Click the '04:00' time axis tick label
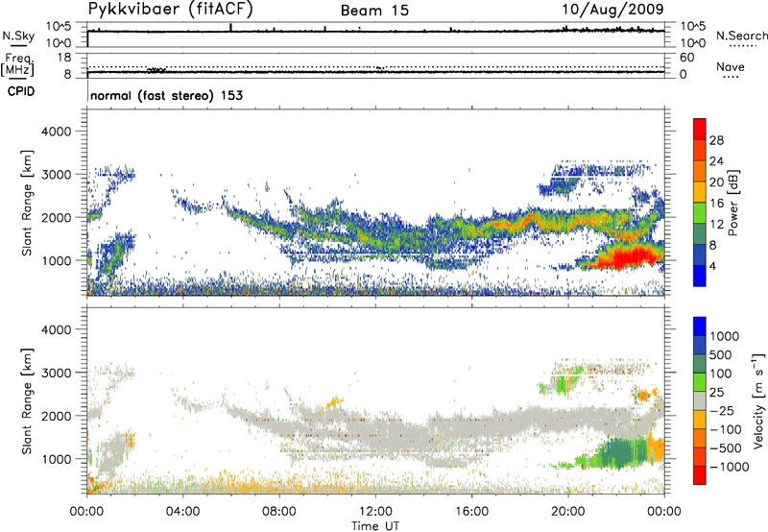The image size is (768, 532). click(x=182, y=512)
